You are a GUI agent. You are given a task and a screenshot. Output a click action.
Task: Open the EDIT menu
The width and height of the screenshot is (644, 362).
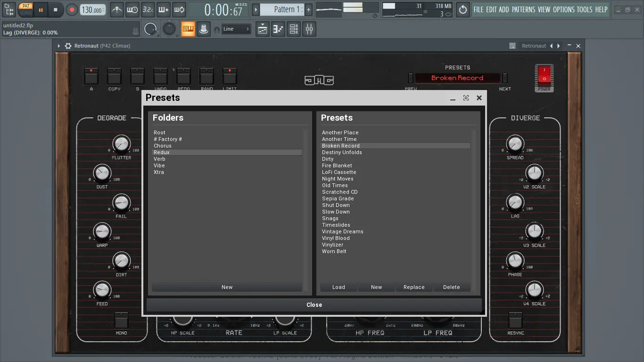point(491,9)
